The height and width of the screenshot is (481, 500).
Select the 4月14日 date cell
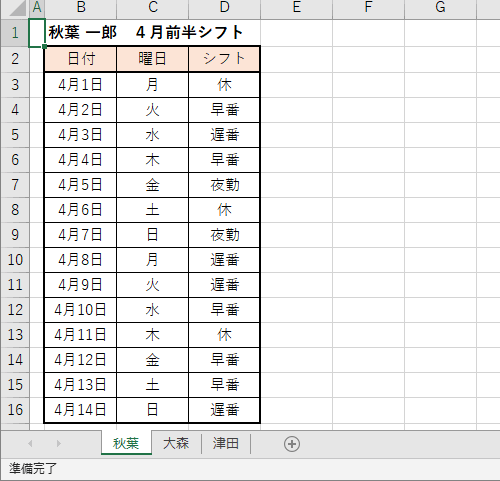81,410
